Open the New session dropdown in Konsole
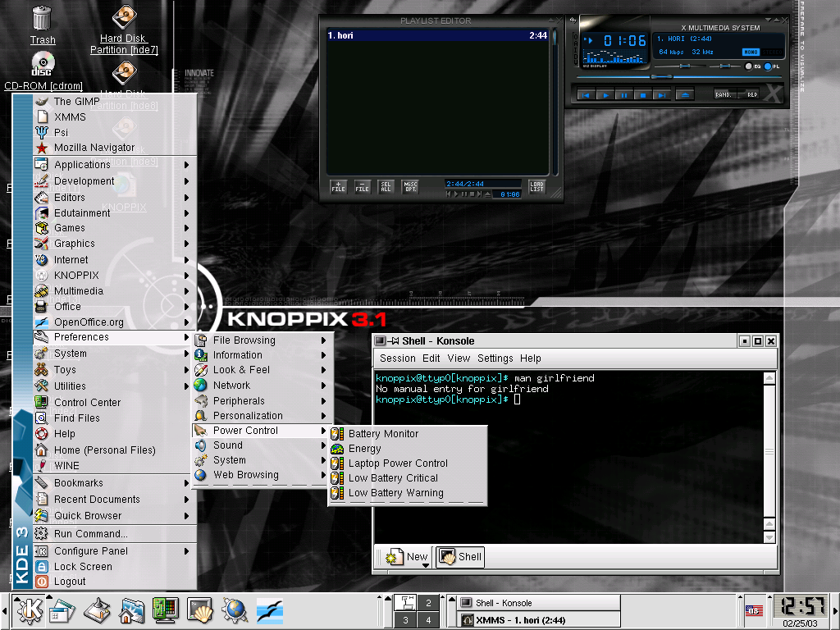This screenshot has width=840, height=630. pyautogui.click(x=407, y=557)
